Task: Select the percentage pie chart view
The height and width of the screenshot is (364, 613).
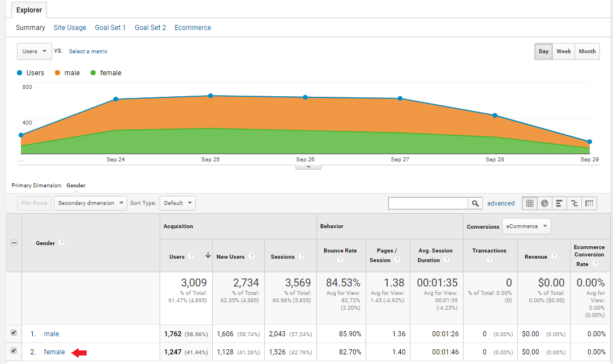Action: pos(545,203)
